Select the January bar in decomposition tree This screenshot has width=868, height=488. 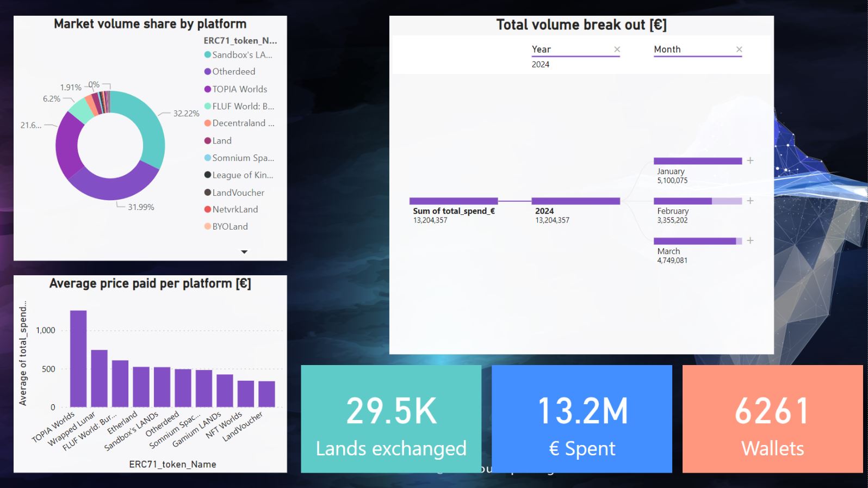click(x=698, y=160)
